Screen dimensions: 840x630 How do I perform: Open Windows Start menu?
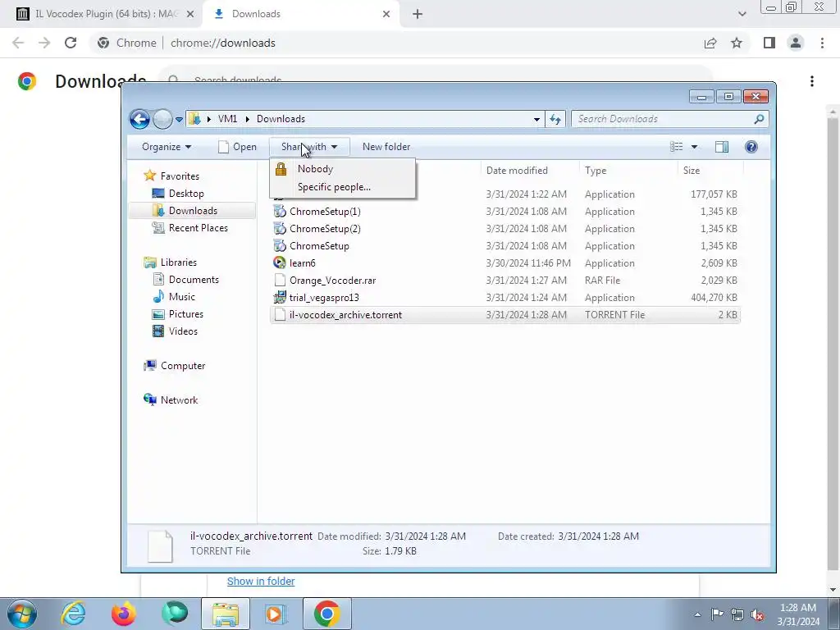(x=21, y=614)
